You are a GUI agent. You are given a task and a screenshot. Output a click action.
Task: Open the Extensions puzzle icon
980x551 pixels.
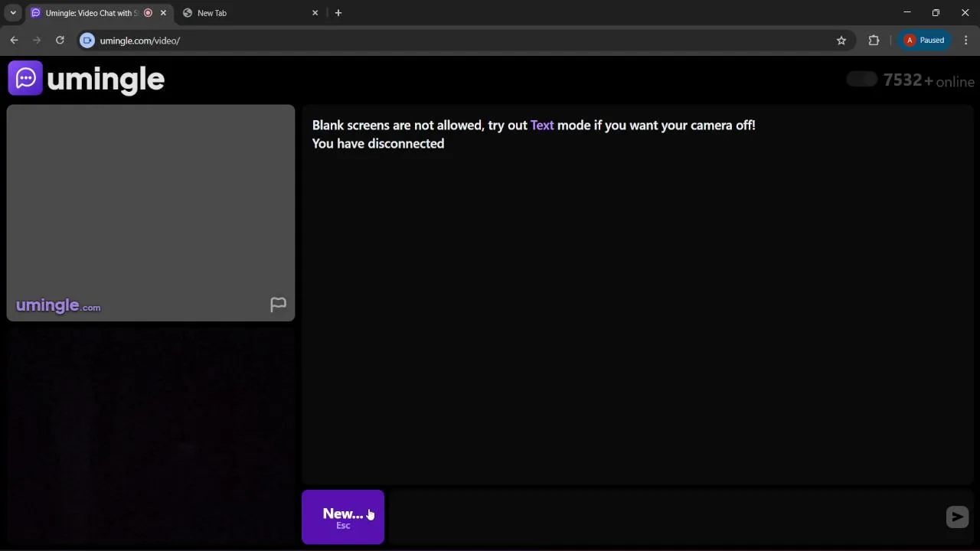pyautogui.click(x=874, y=41)
